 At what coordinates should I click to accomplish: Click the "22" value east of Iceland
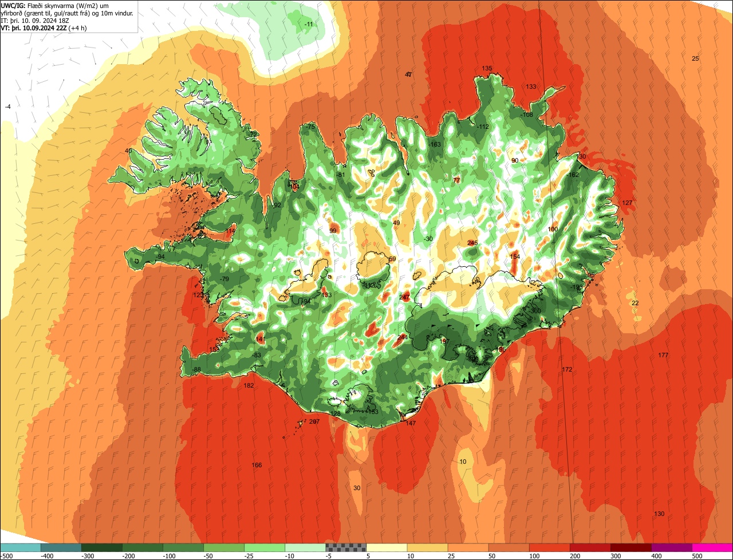(635, 303)
